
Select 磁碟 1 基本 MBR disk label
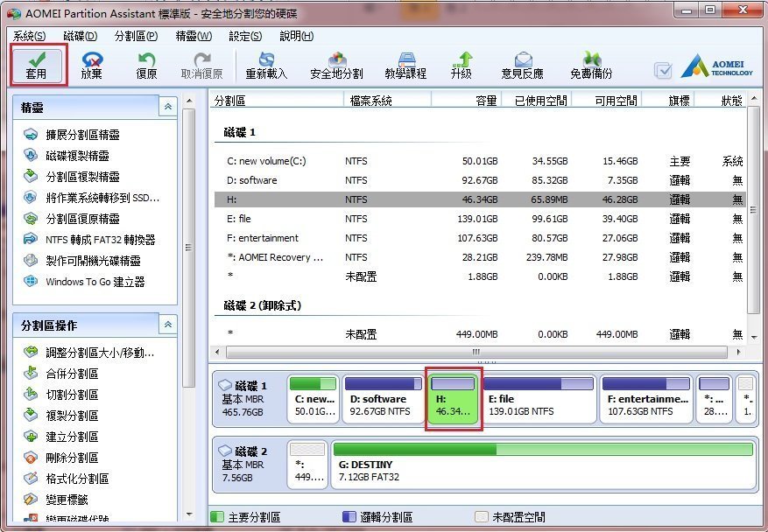(x=249, y=398)
